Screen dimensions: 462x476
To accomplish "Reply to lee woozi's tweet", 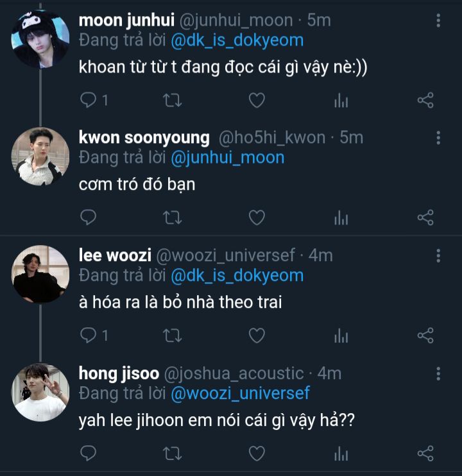I will tap(89, 336).
